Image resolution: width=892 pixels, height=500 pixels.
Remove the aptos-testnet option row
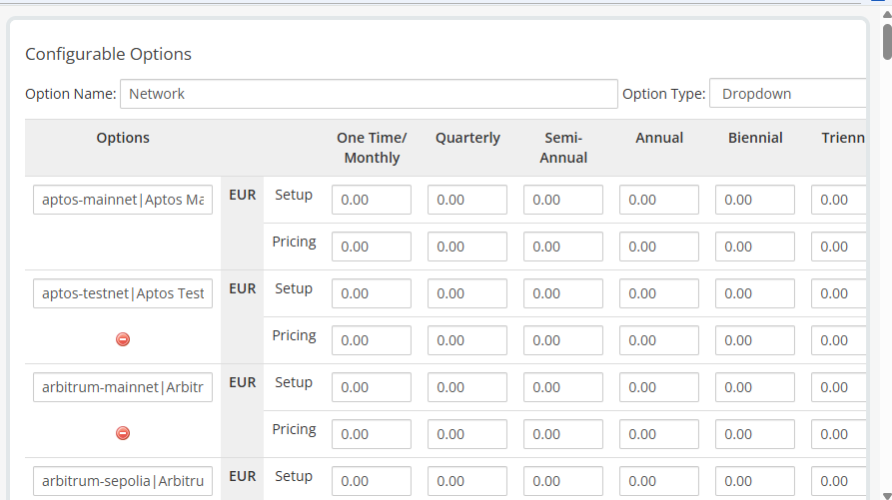pos(123,340)
